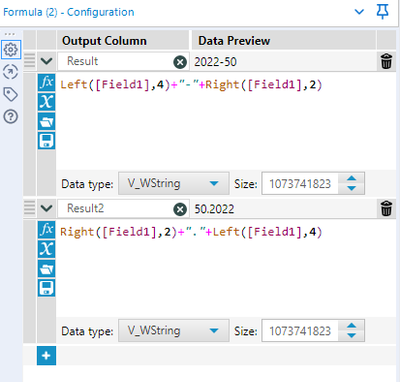Open Data type dropdown for Result
The image size is (400, 382).
click(x=174, y=183)
